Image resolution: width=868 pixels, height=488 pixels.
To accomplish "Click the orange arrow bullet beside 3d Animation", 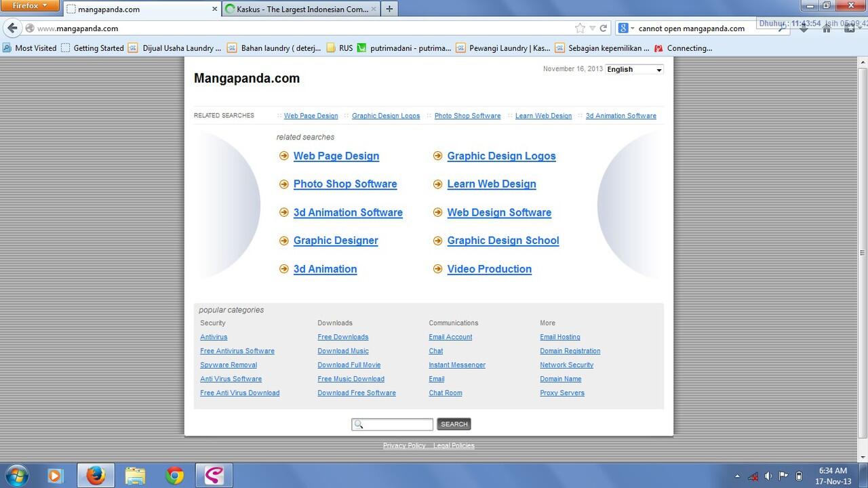I will (x=284, y=269).
